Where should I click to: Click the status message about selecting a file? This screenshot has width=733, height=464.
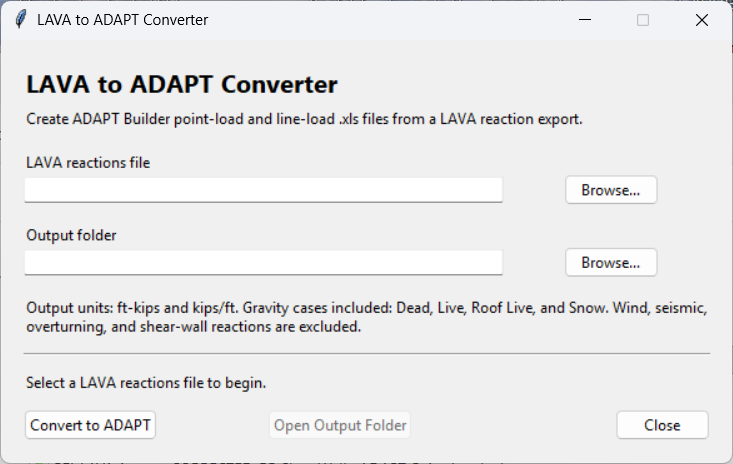pyautogui.click(x=146, y=383)
